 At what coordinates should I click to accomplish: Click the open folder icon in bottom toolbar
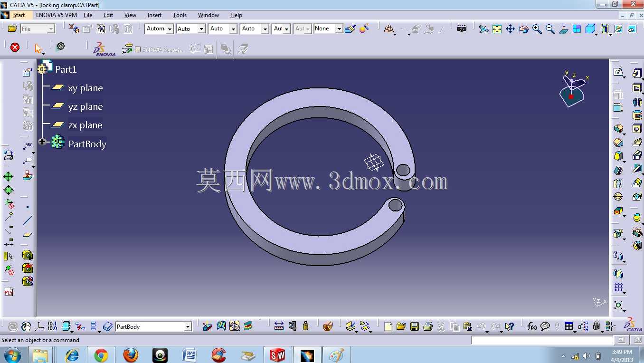pyautogui.click(x=401, y=326)
